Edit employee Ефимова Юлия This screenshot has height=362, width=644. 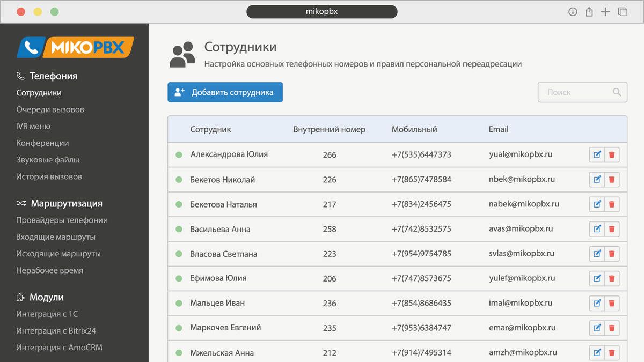point(597,278)
